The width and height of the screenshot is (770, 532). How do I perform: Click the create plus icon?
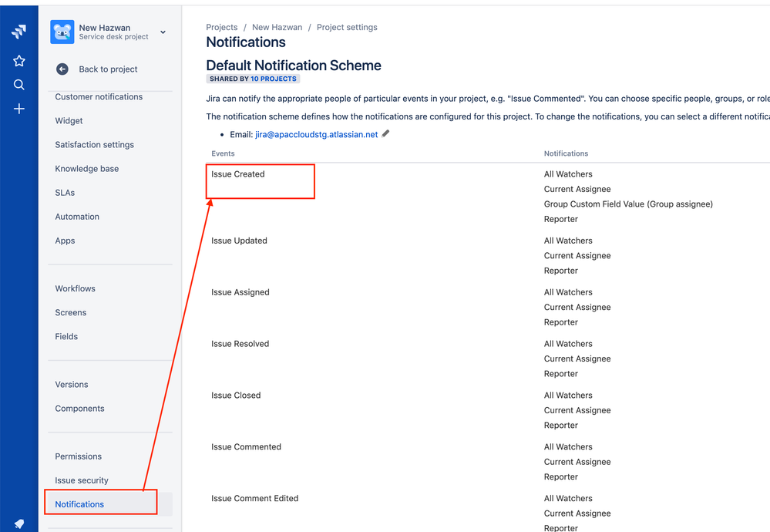point(18,109)
